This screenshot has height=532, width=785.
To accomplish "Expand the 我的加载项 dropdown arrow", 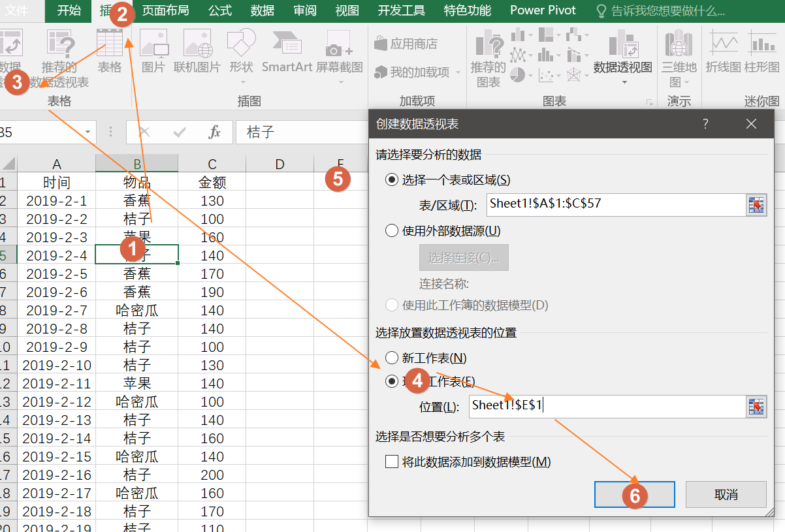I will tap(458, 72).
